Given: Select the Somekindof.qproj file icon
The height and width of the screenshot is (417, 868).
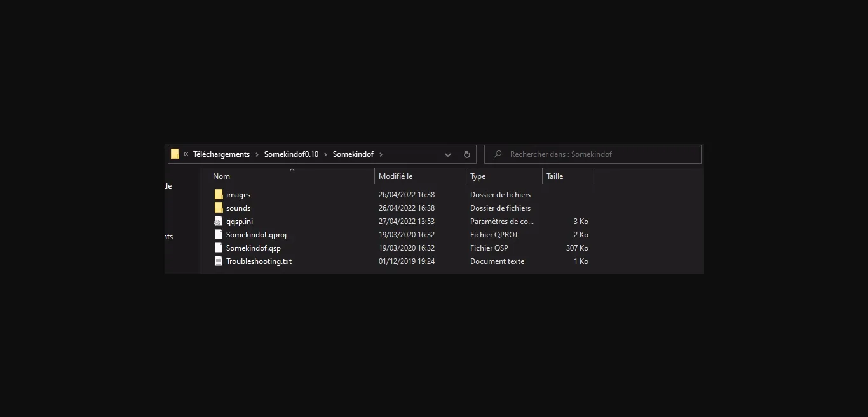Looking at the screenshot, I should (x=219, y=235).
